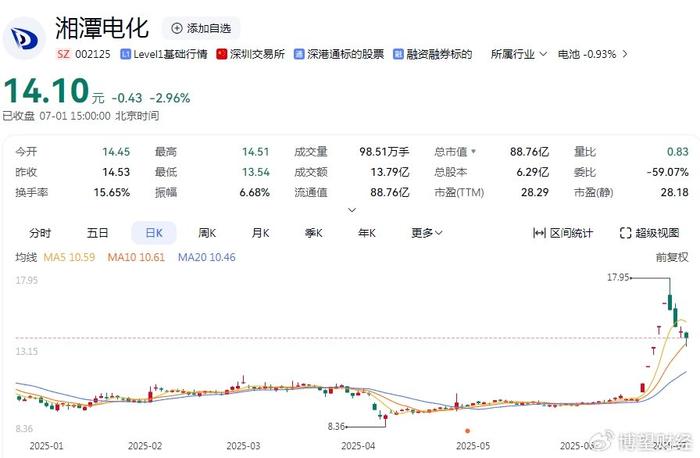Click the stock code 002125
This screenshot has height=458, width=700.
click(92, 54)
